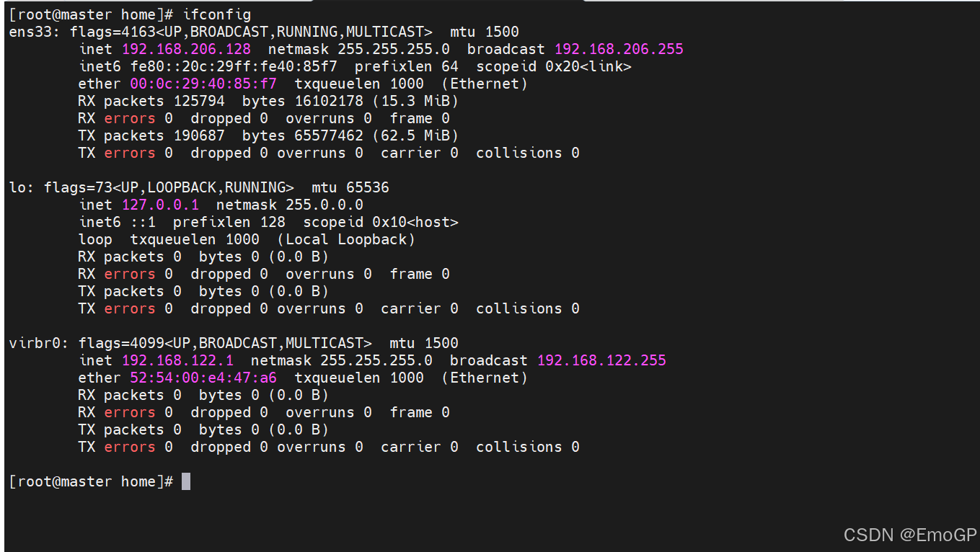Click the scopeid 0x10<host> text
980x552 pixels.
[381, 222]
